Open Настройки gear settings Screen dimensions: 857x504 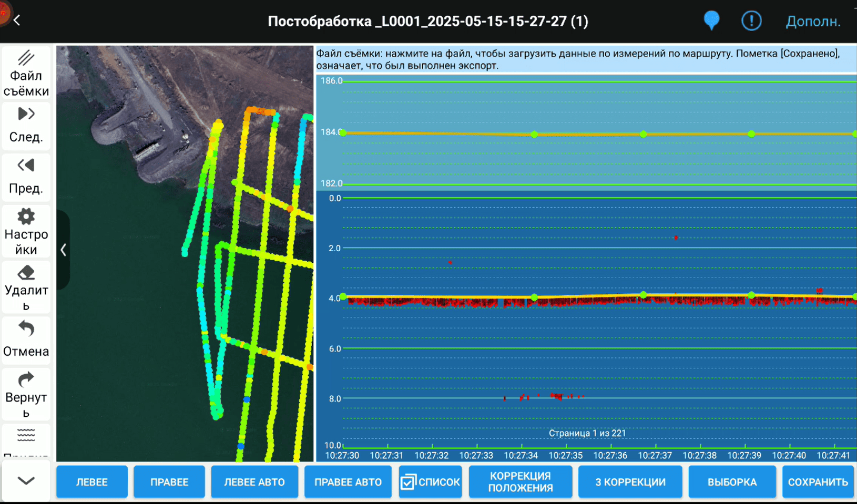(x=26, y=231)
